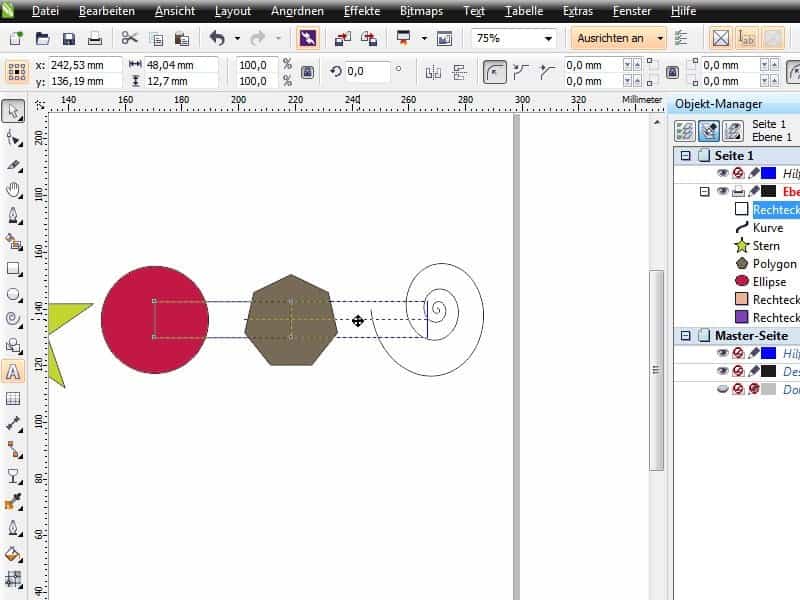Choose the Spiral shape tool

pos(14,320)
